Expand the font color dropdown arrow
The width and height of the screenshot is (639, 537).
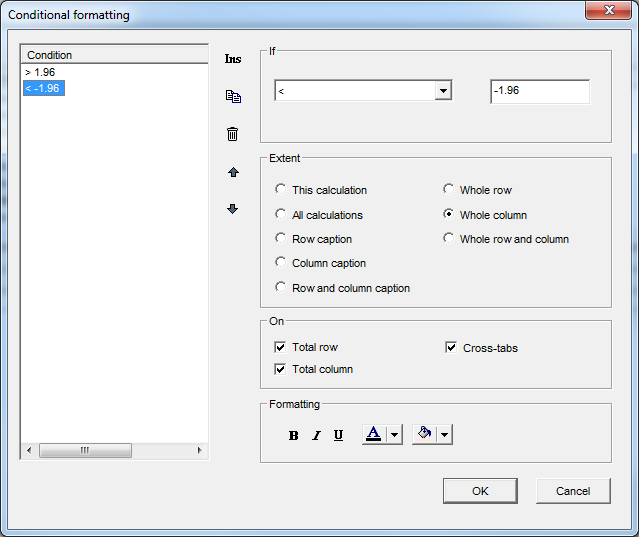394,434
